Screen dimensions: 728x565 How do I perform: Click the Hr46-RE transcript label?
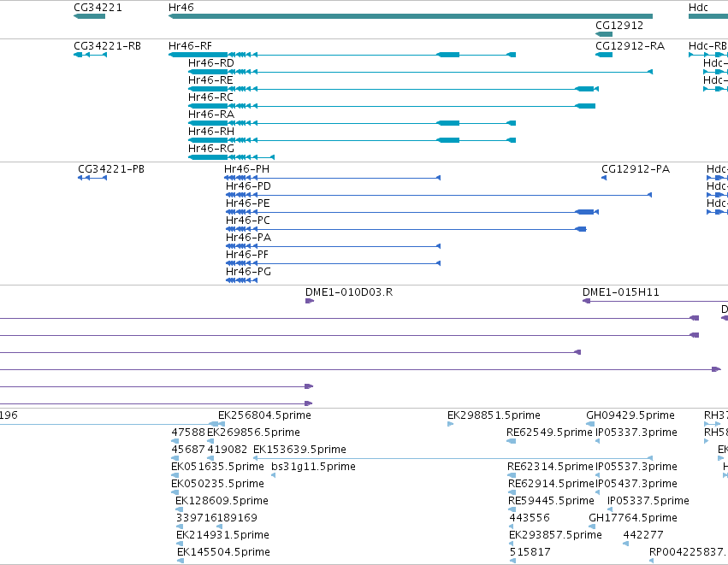pyautogui.click(x=210, y=80)
